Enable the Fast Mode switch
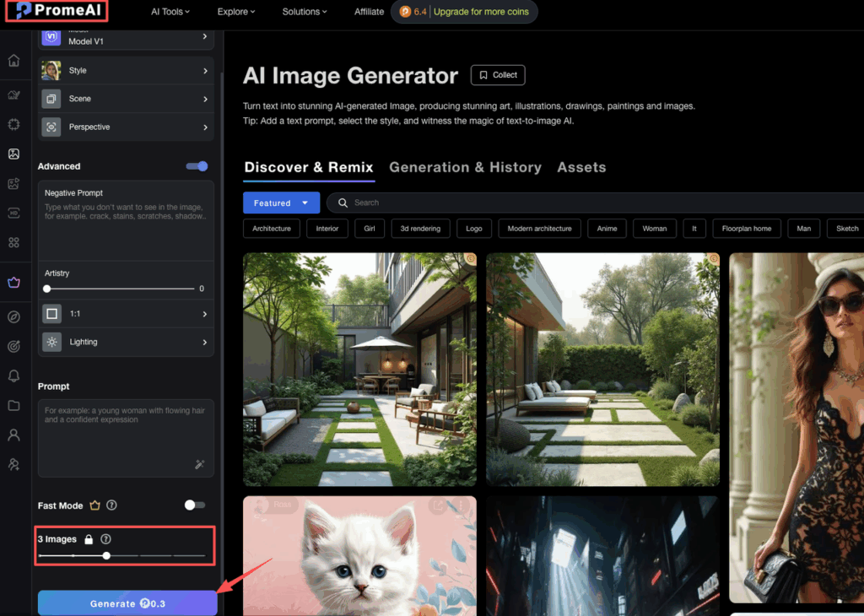The height and width of the screenshot is (616, 864). click(x=195, y=505)
